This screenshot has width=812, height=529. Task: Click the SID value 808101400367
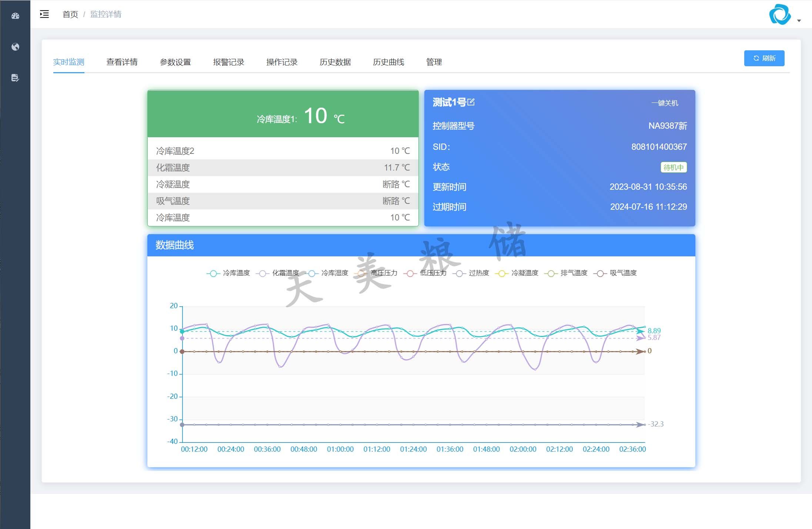659,147
